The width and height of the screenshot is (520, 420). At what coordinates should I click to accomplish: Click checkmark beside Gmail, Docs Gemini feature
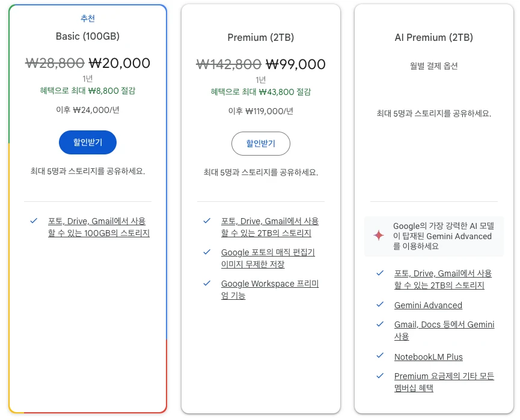(x=380, y=324)
